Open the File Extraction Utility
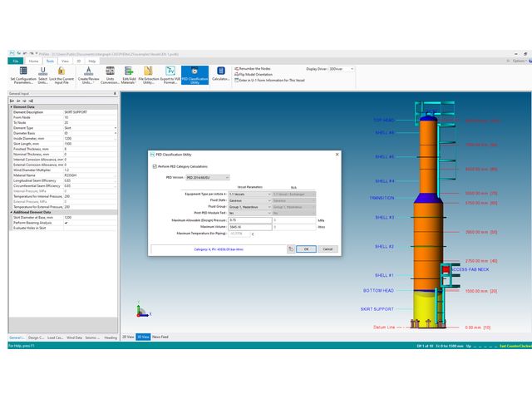 click(149, 76)
